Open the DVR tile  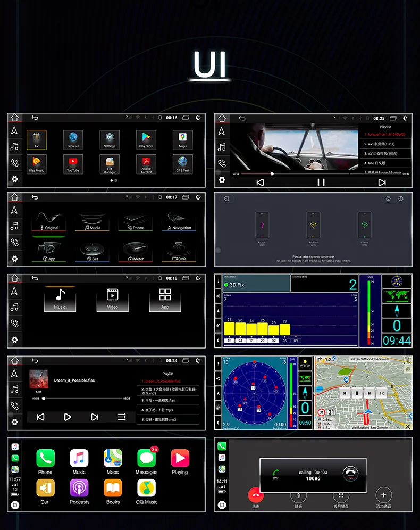click(x=179, y=252)
